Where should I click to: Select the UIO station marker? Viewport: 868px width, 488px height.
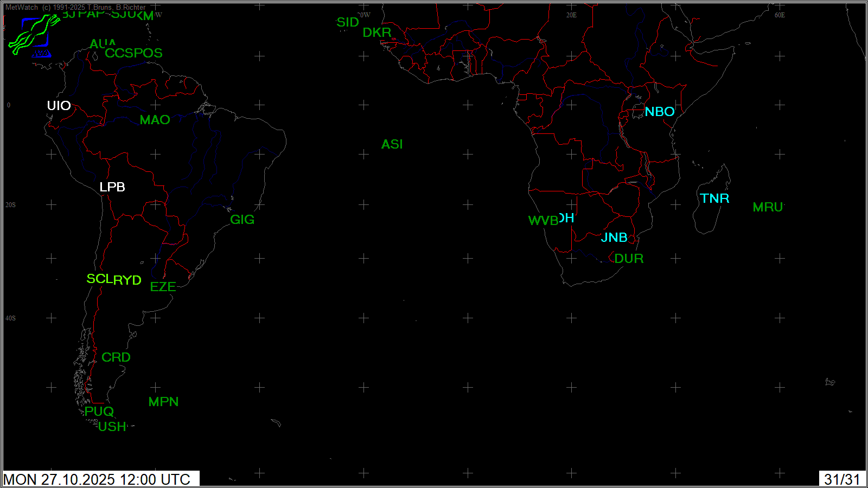click(x=59, y=106)
